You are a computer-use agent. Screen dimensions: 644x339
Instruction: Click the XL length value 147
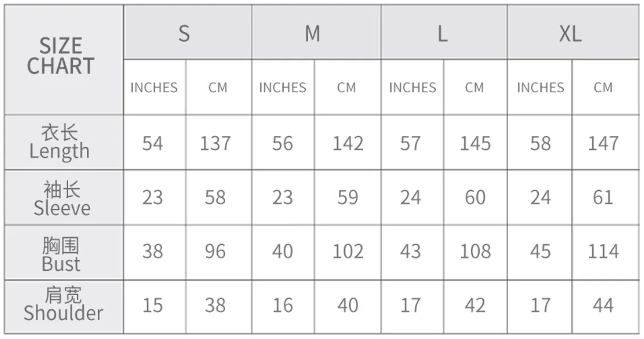603,143
